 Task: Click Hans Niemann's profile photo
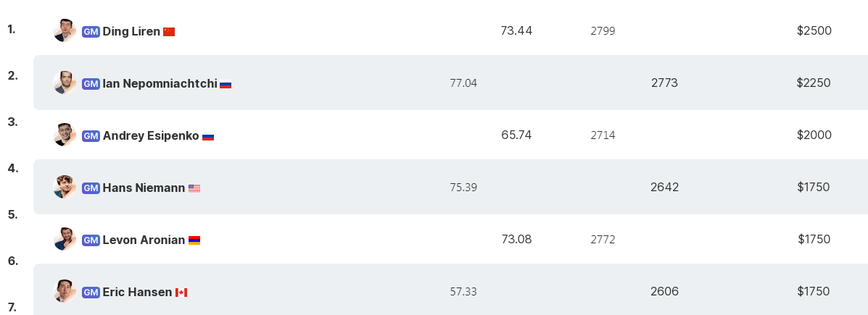pos(65,187)
